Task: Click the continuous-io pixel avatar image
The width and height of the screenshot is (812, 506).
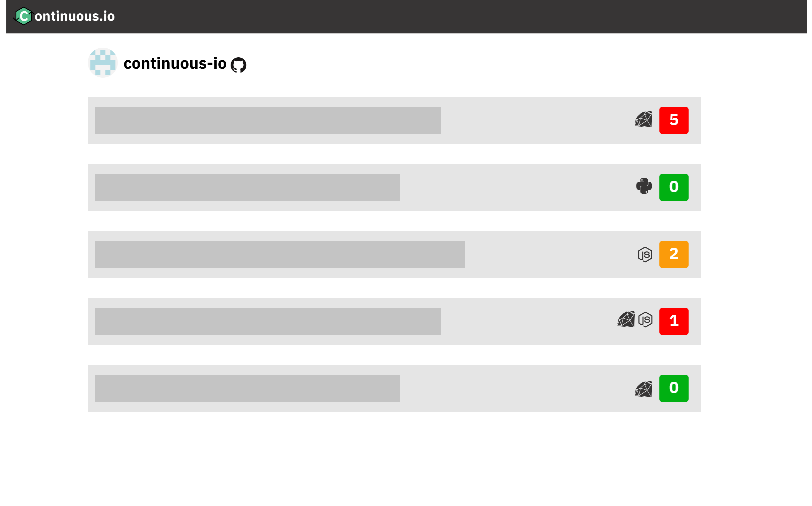Action: (x=103, y=63)
